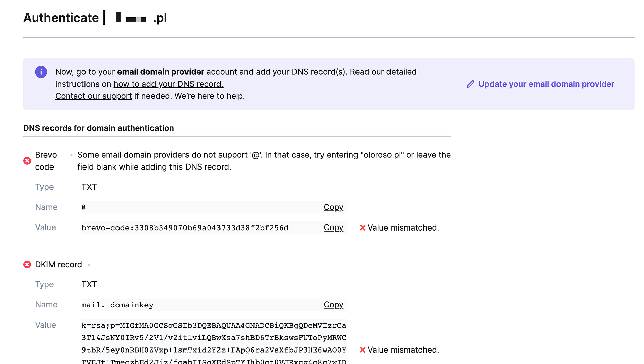Click info dot next to DKIM record

(89, 265)
